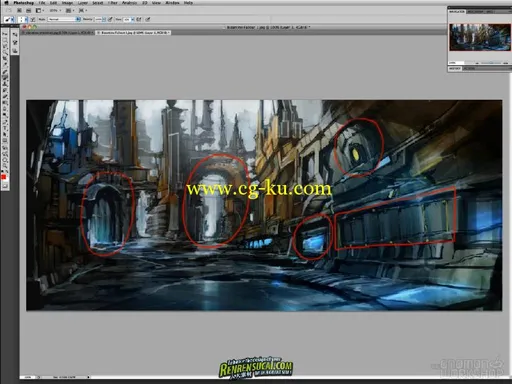Open the Window menu
Viewport: 512px width, 384px height.
(x=172, y=3)
